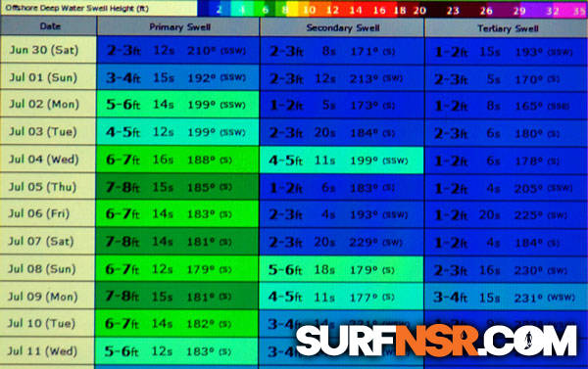Viewport: 588px width, 369px height.
Task: Click secondary swell 1-2ft 5s 173° cell
Action: (342, 106)
